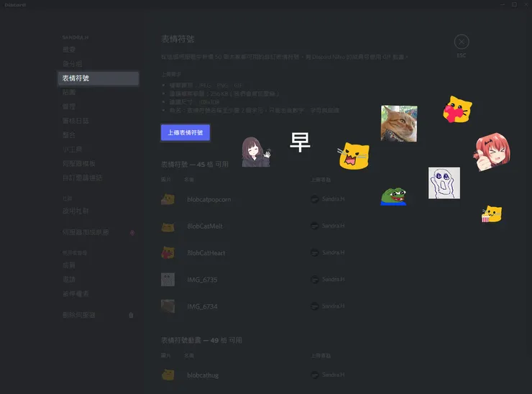This screenshot has height=394, width=532.
Task: Maximize the Discord window
Action: [514, 4]
